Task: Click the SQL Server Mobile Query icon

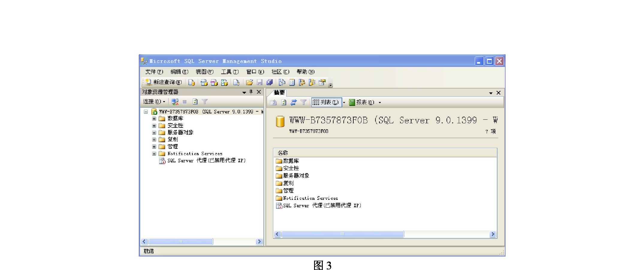Action: click(236, 82)
